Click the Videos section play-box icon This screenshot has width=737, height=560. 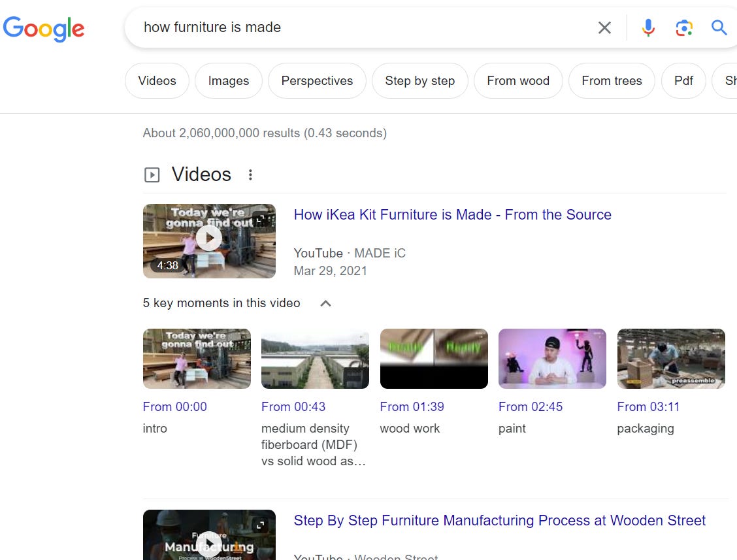click(152, 175)
